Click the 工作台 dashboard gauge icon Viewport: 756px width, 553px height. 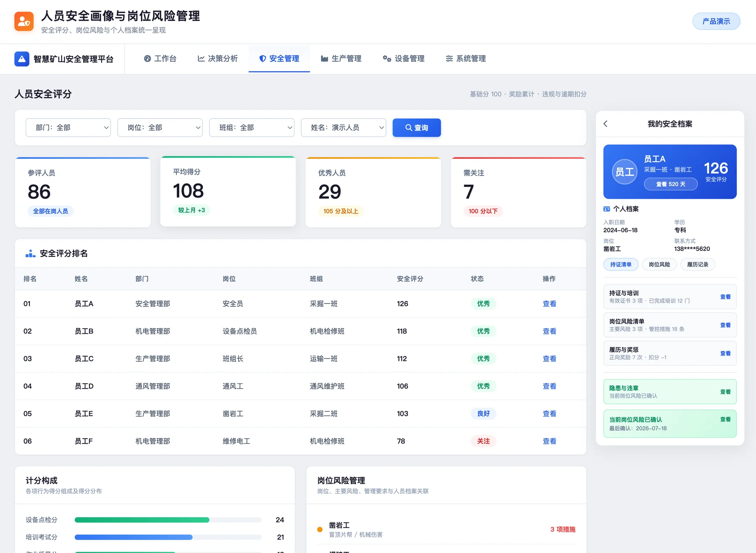tap(147, 59)
